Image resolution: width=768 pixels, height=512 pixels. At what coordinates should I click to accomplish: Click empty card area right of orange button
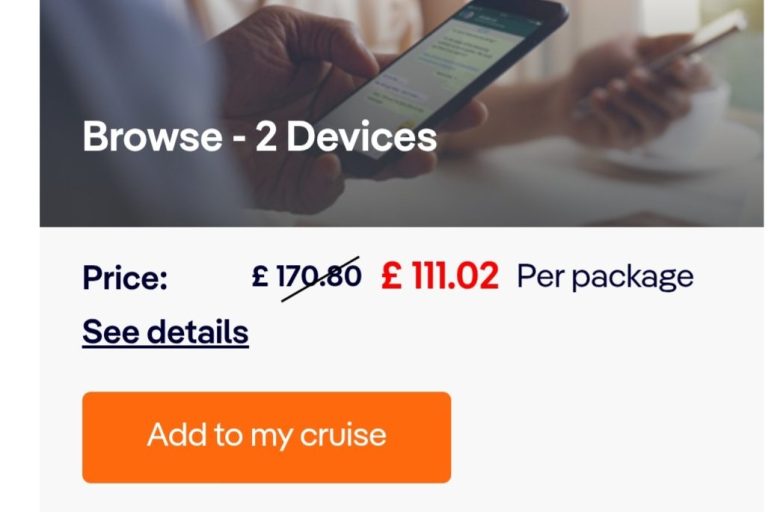(x=600, y=437)
